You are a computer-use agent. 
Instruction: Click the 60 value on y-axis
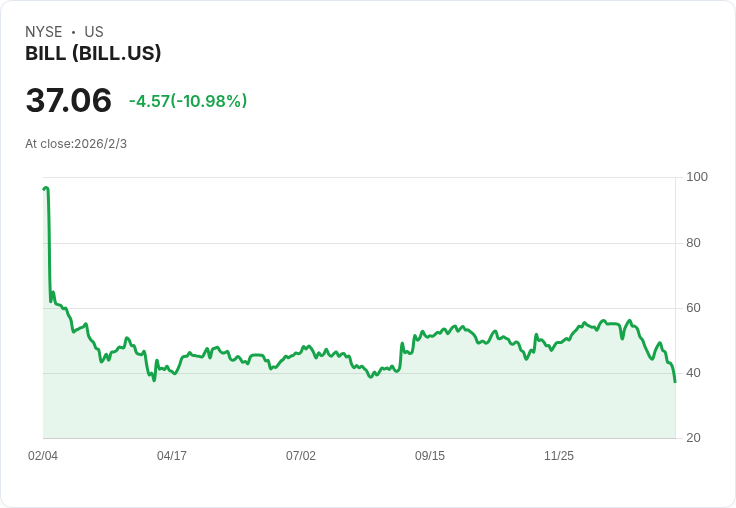[x=693, y=308]
